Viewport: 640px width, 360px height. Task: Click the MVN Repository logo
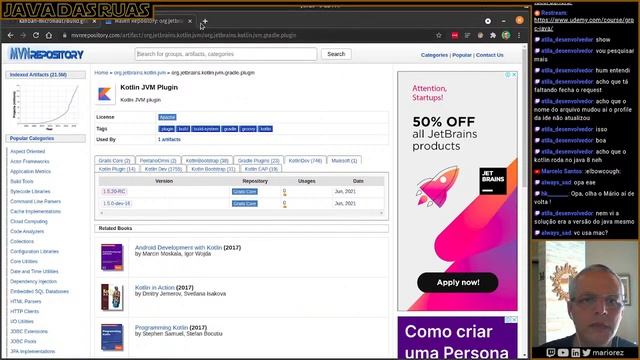47,54
